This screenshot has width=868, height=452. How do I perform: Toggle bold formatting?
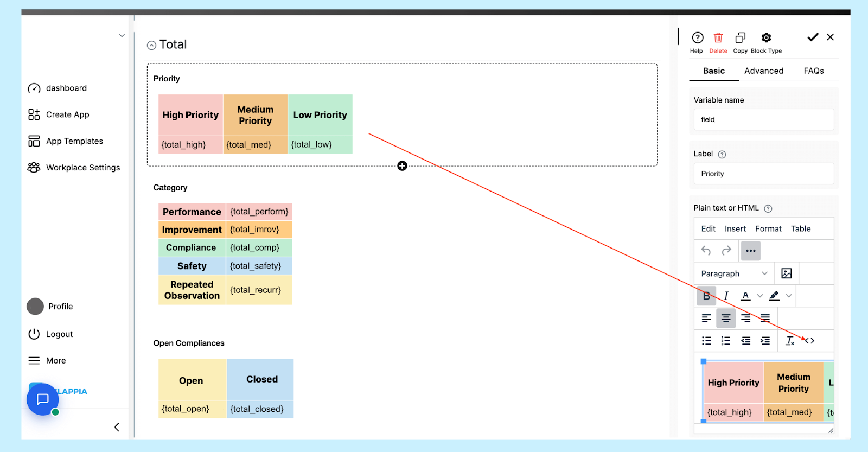pyautogui.click(x=706, y=296)
